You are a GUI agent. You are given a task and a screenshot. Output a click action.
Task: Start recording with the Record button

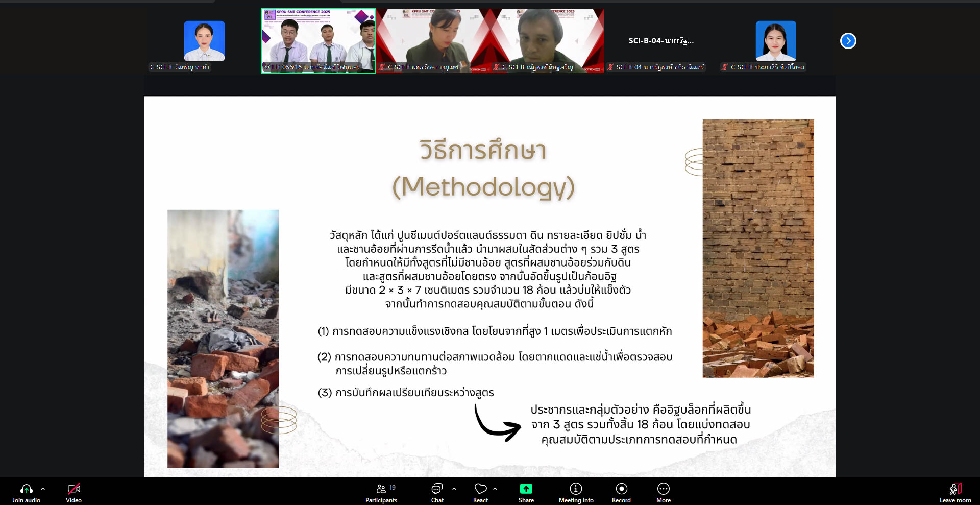pyautogui.click(x=621, y=489)
